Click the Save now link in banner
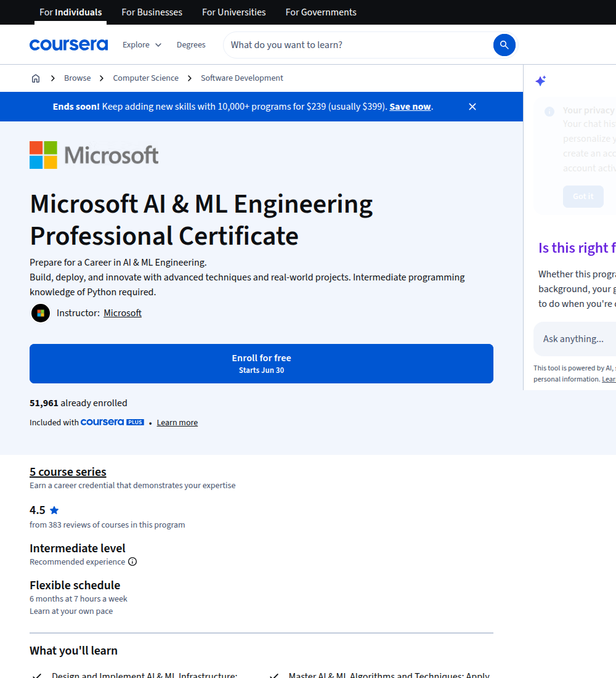Image resolution: width=616 pixels, height=678 pixels. point(410,107)
